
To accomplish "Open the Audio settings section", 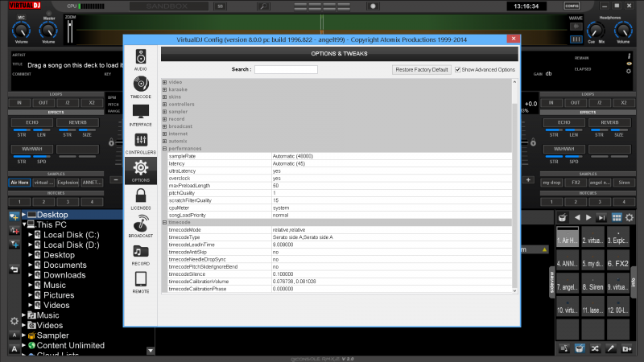I will [x=140, y=60].
